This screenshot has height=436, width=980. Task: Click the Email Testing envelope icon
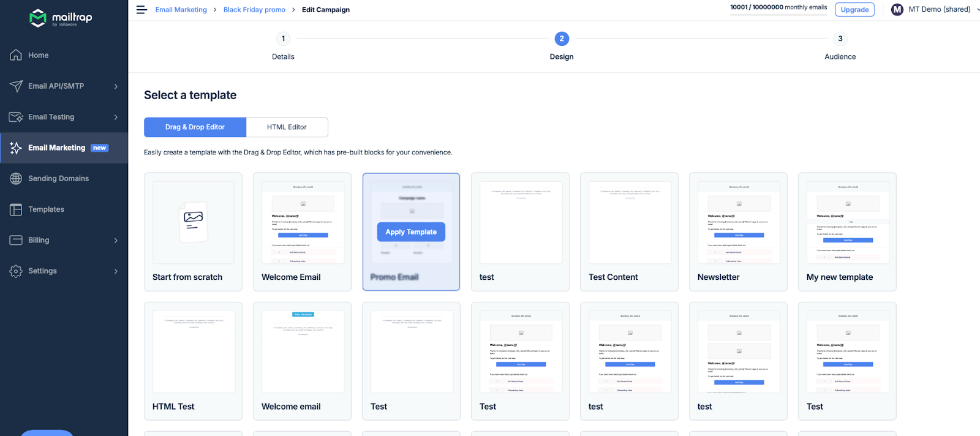[16, 117]
